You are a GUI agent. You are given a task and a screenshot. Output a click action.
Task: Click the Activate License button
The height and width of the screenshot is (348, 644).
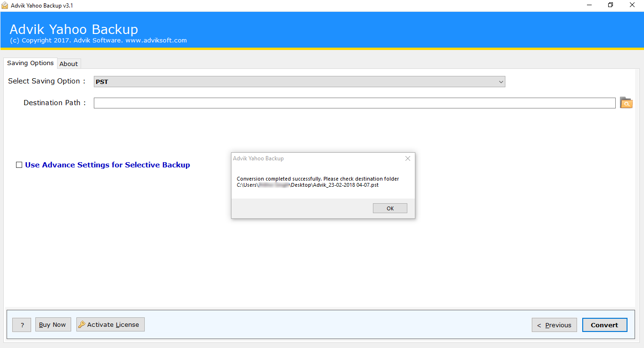110,324
